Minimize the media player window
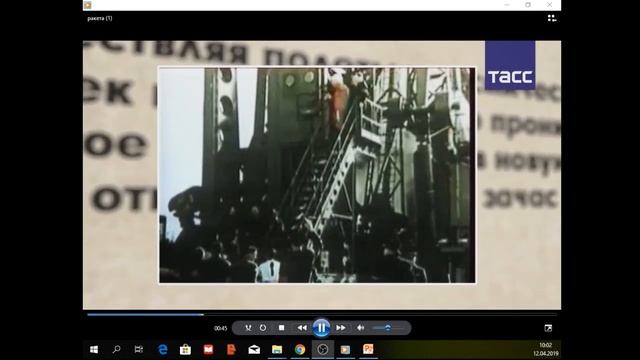The width and height of the screenshot is (640, 360). [507, 5]
